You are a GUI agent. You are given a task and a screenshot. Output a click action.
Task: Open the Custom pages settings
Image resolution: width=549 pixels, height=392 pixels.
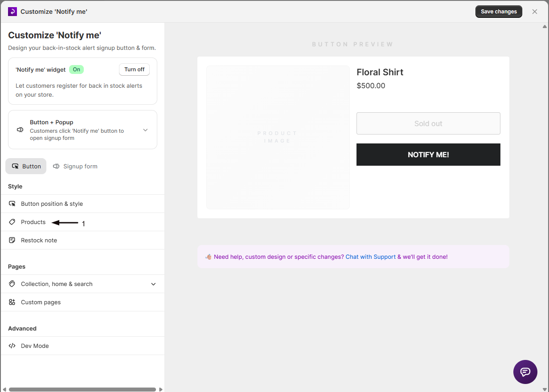[x=82, y=302]
